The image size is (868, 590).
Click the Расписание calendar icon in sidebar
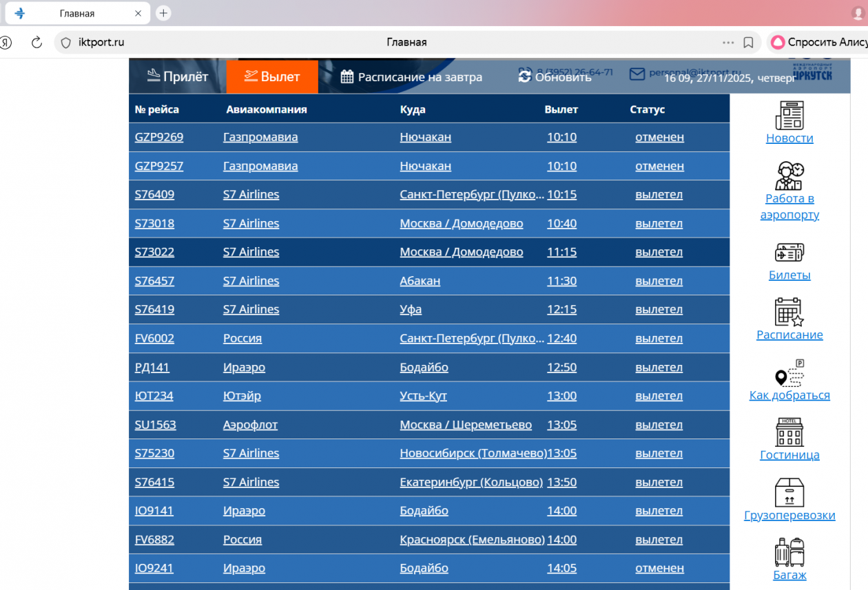tap(789, 312)
